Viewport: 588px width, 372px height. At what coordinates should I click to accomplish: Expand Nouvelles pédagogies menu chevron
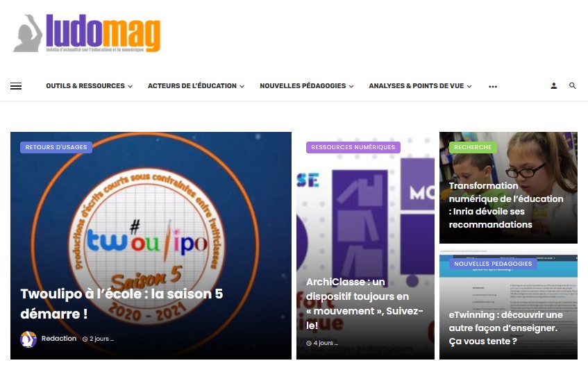click(351, 86)
